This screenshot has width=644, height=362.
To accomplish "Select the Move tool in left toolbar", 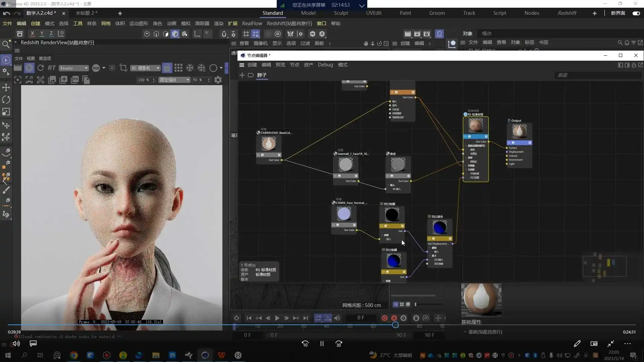I will [x=6, y=87].
